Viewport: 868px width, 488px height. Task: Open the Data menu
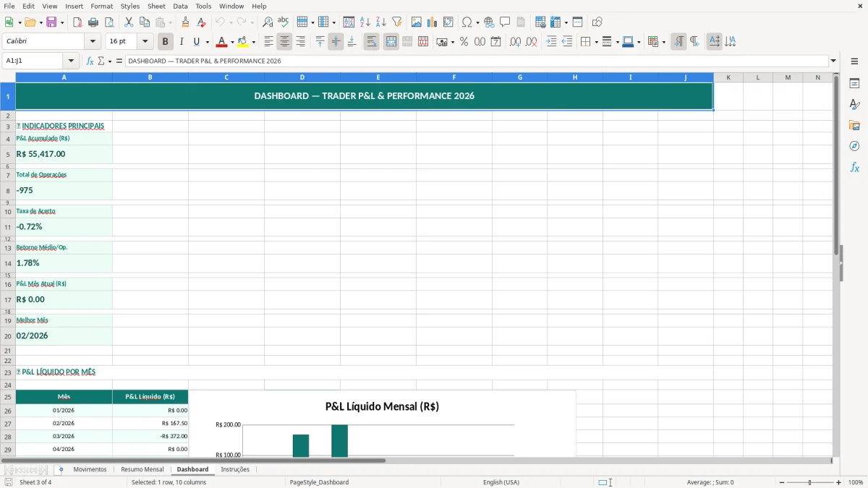tap(180, 6)
